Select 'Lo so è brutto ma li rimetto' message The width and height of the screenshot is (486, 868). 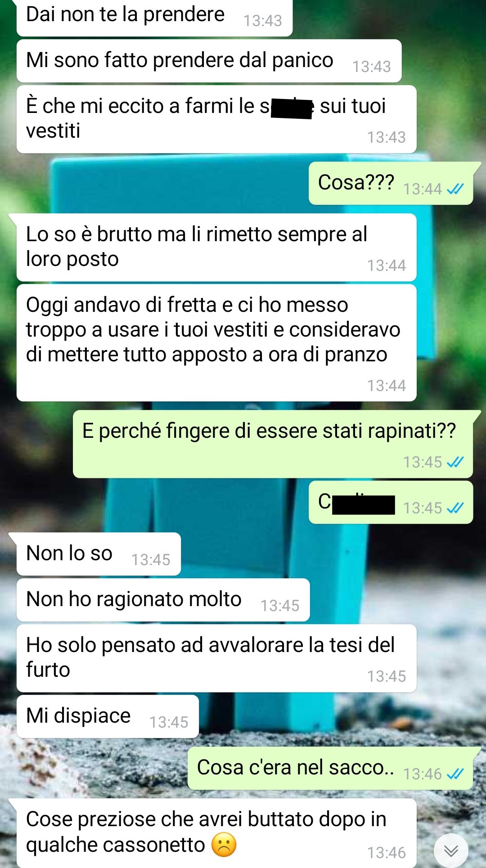click(x=216, y=247)
